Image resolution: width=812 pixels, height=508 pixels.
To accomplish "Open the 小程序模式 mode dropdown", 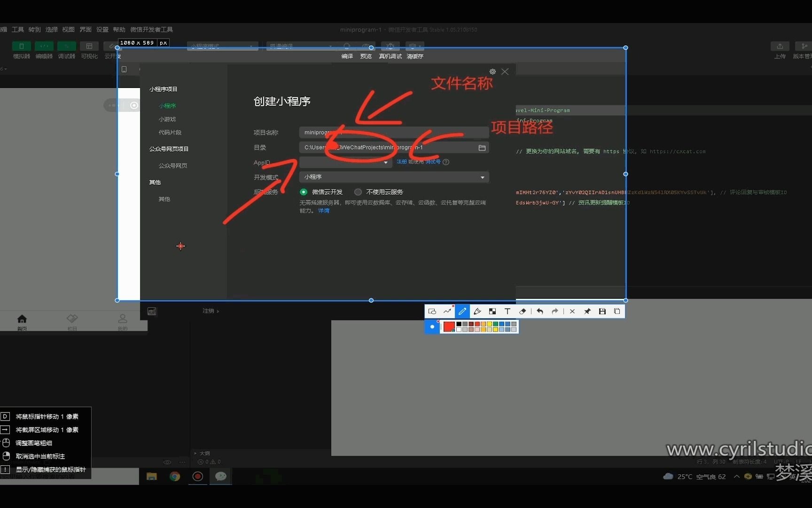I will [223, 46].
